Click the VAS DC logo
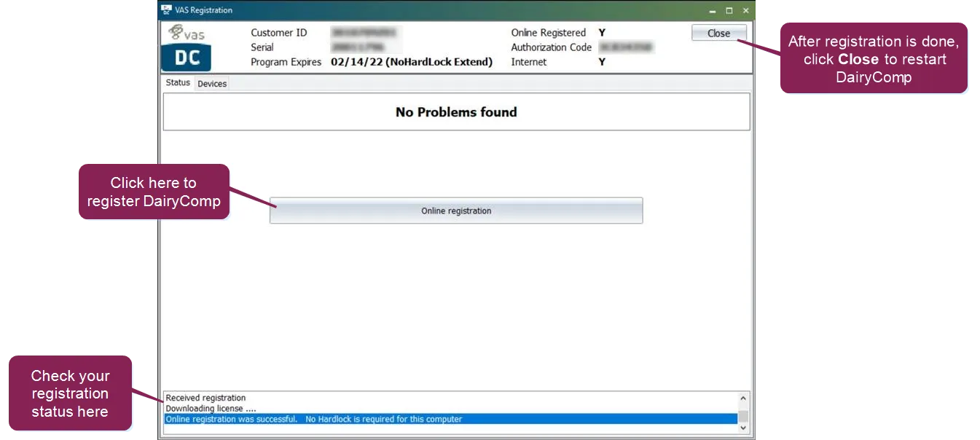The image size is (980, 440). [x=187, y=47]
